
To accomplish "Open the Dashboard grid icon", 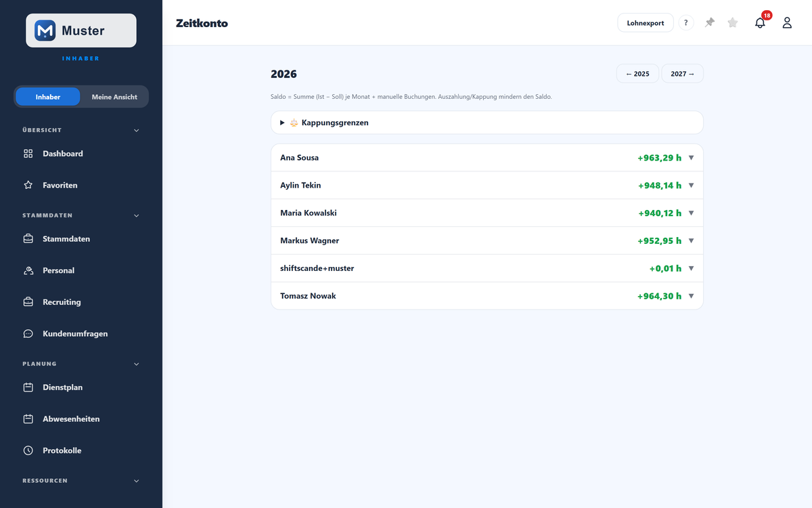I will coord(28,154).
